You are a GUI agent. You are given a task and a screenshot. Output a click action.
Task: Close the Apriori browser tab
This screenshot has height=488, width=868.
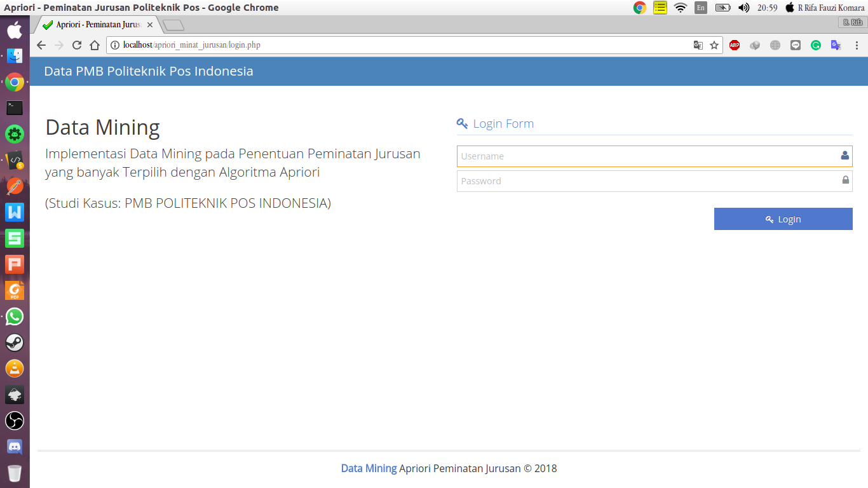tap(150, 25)
